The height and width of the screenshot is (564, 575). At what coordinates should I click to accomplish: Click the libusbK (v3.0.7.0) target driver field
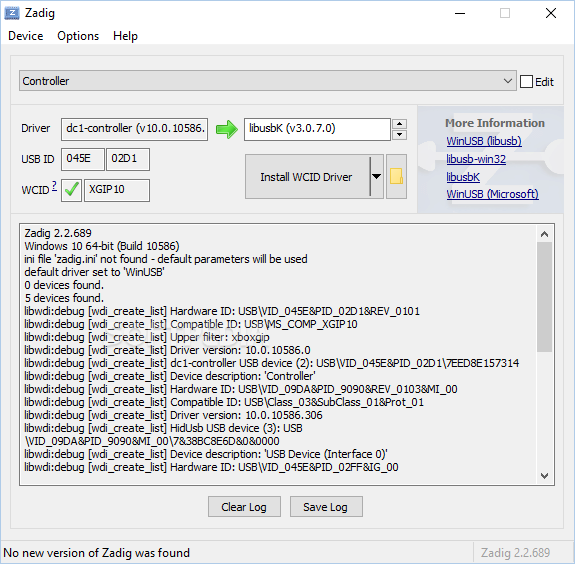[x=317, y=129]
